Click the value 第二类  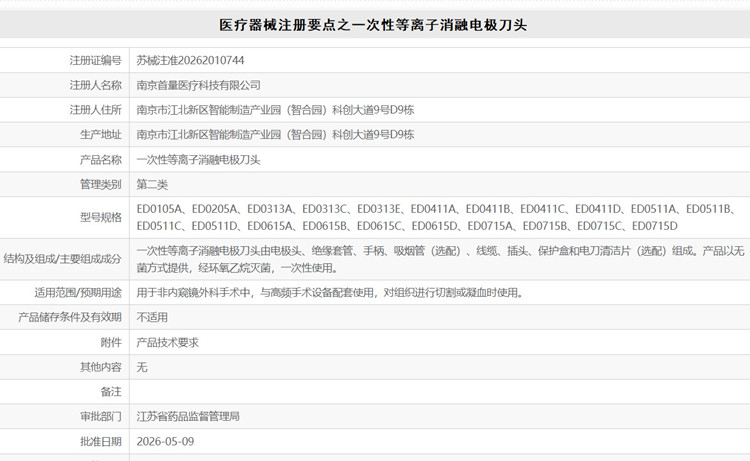pyautogui.click(x=152, y=185)
